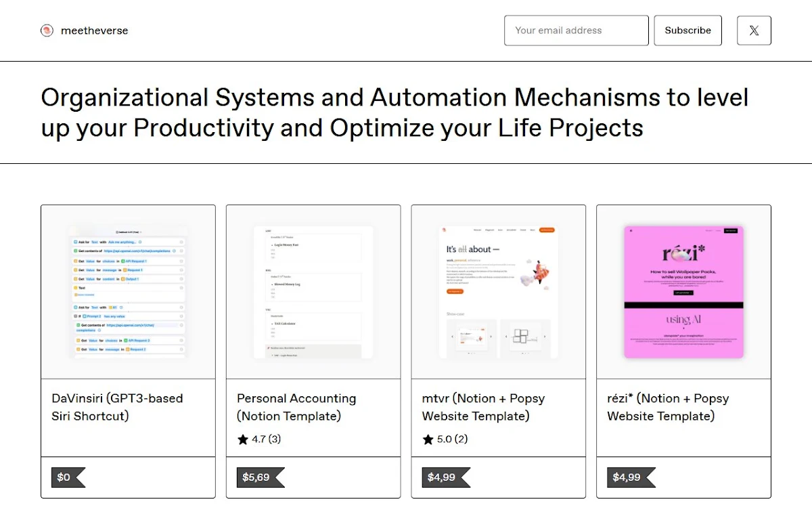The image size is (812, 508).
Task: Click the 4.7 (3) rating text
Action: pyautogui.click(x=266, y=440)
